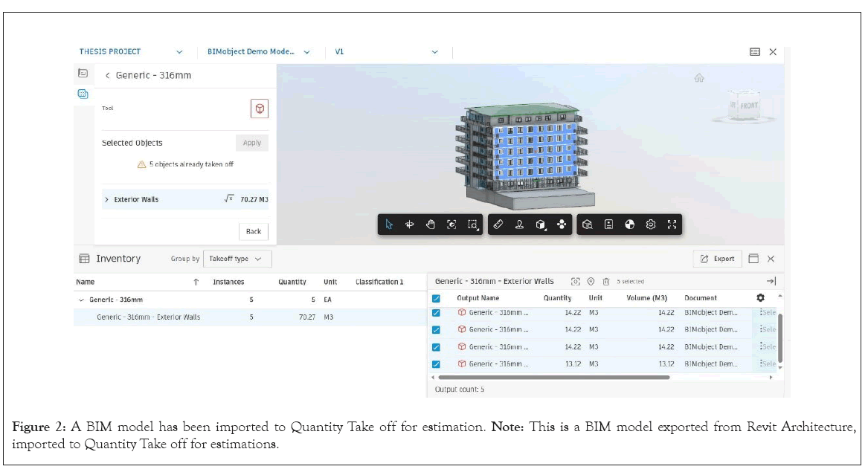Click the Export button
Screen dimensions: 868x475
(x=717, y=259)
